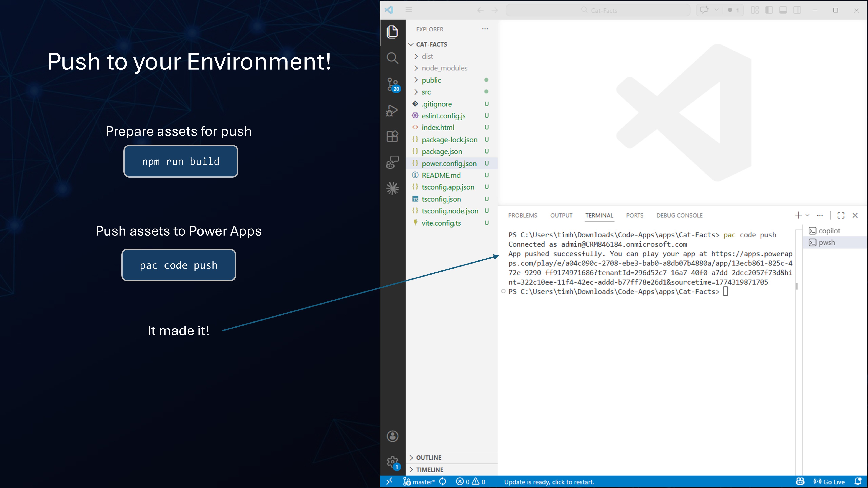Open the launch profile dropdown beside new terminal
The height and width of the screenshot is (488, 868).
pos(808,215)
